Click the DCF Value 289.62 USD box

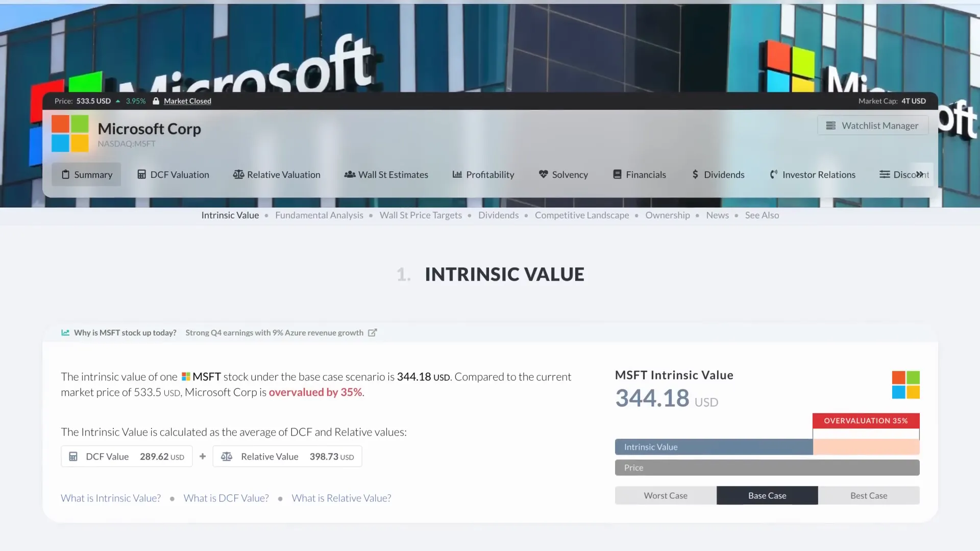pyautogui.click(x=127, y=457)
